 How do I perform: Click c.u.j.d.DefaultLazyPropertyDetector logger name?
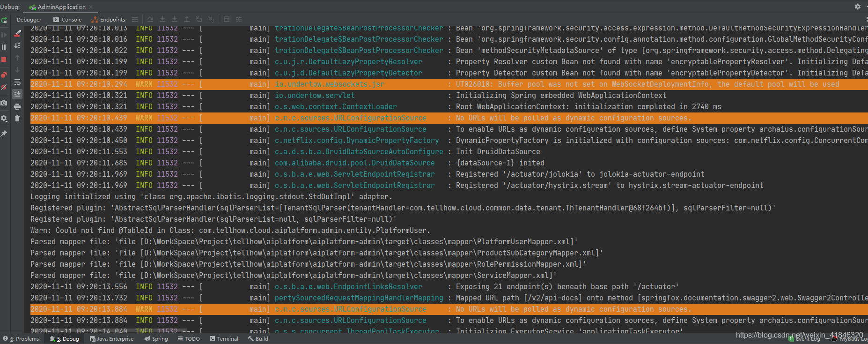point(348,73)
